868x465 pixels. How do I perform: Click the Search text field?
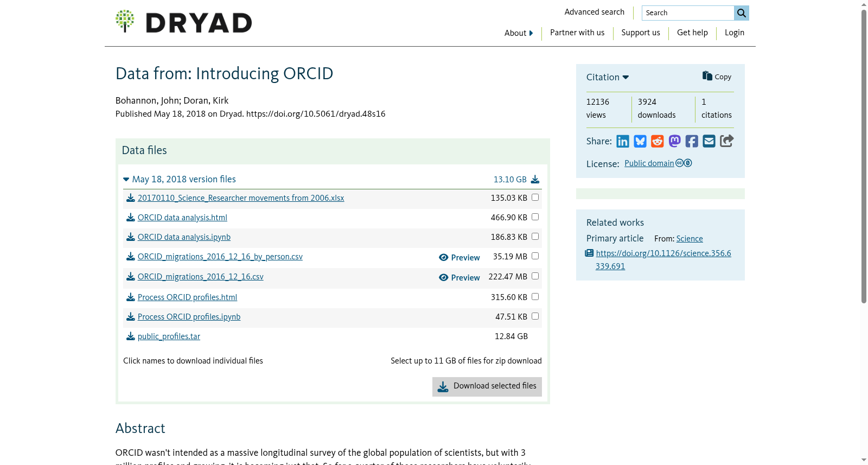click(x=688, y=13)
